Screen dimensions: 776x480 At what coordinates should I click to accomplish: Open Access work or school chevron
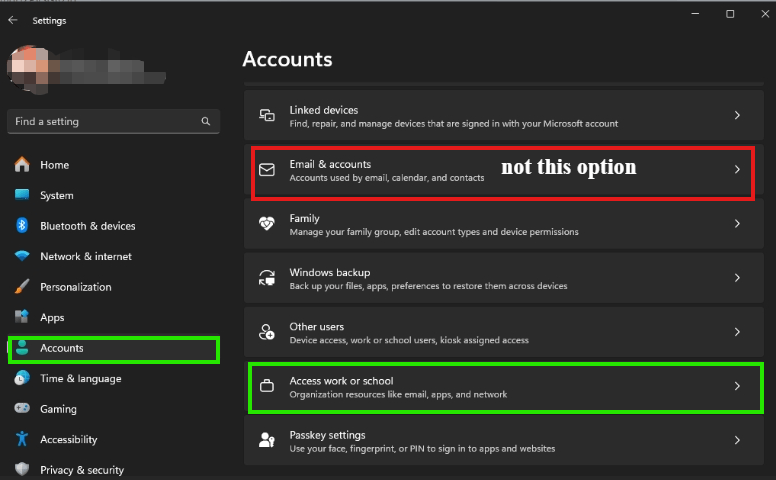click(x=737, y=386)
